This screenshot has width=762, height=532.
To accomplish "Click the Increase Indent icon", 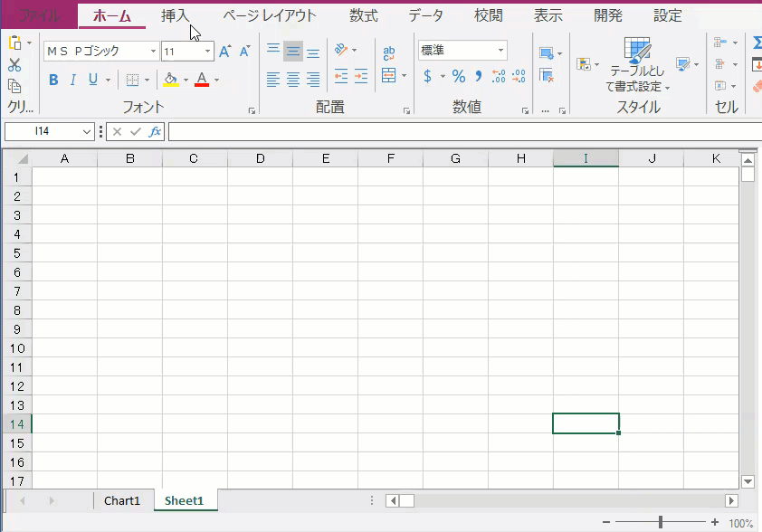I will click(x=360, y=76).
